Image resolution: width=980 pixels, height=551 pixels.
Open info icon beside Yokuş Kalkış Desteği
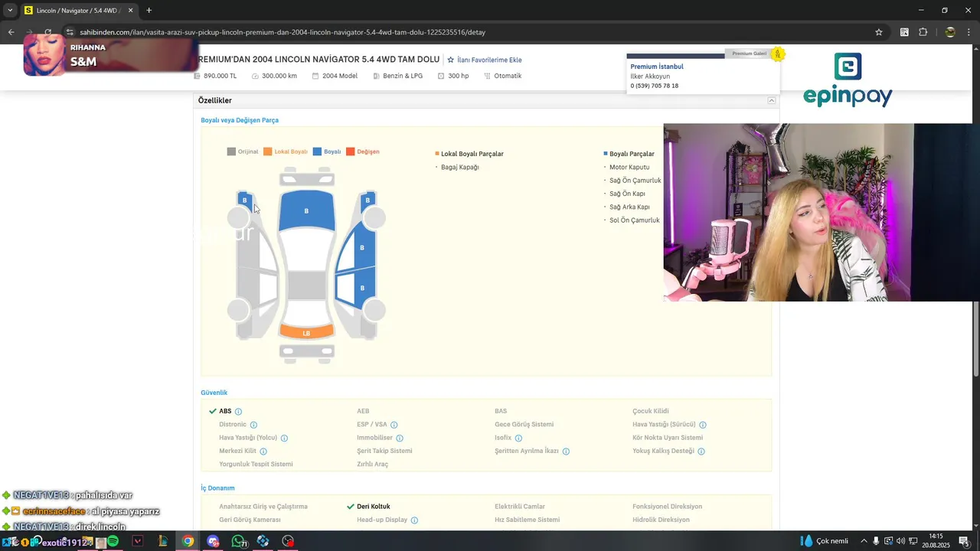[x=701, y=452]
